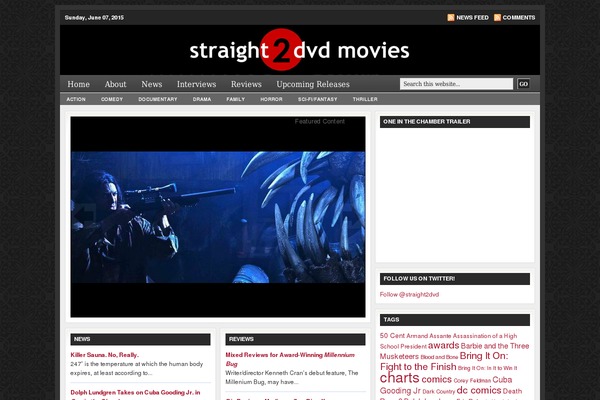Open the COMMENTS feed link
Viewport: 600px width, 400px height.
[x=519, y=18]
